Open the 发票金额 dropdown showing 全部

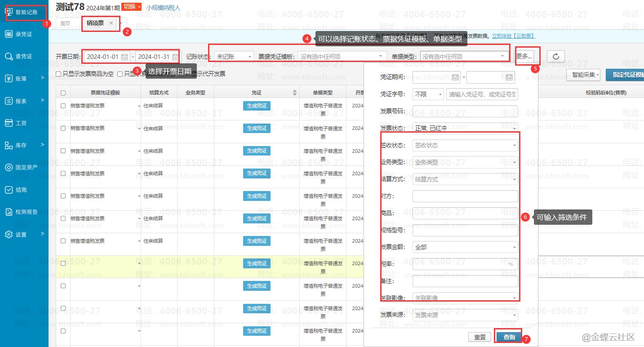465,247
